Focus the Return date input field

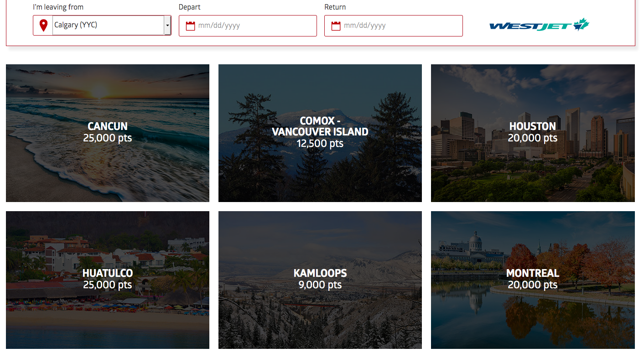click(393, 26)
